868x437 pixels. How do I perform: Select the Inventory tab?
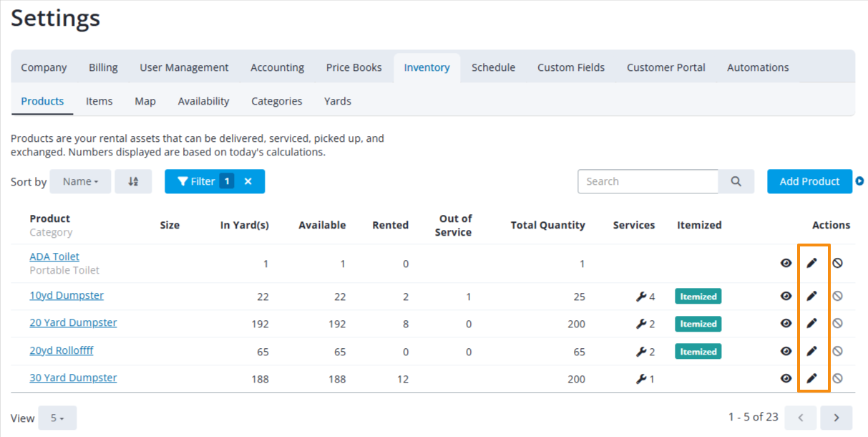[x=426, y=67]
